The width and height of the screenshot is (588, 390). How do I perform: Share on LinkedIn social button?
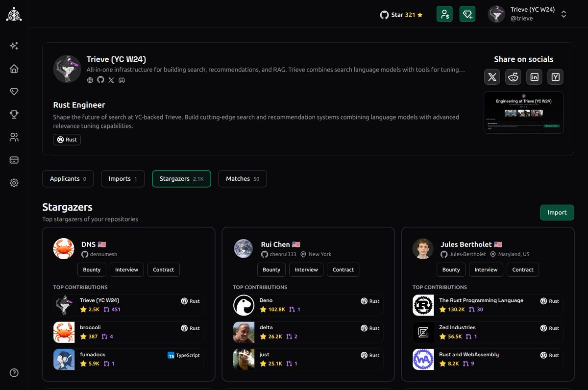pyautogui.click(x=535, y=77)
